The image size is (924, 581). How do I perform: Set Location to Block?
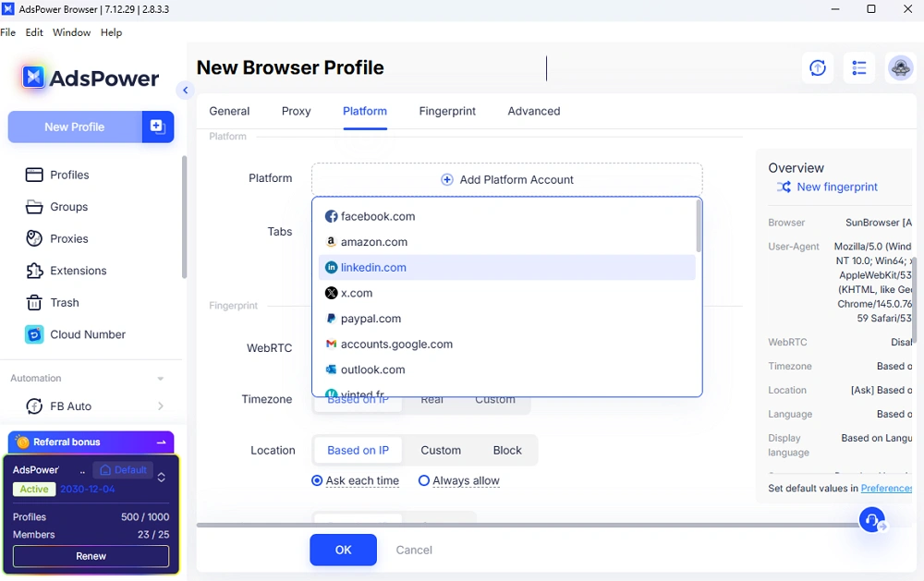pos(507,451)
